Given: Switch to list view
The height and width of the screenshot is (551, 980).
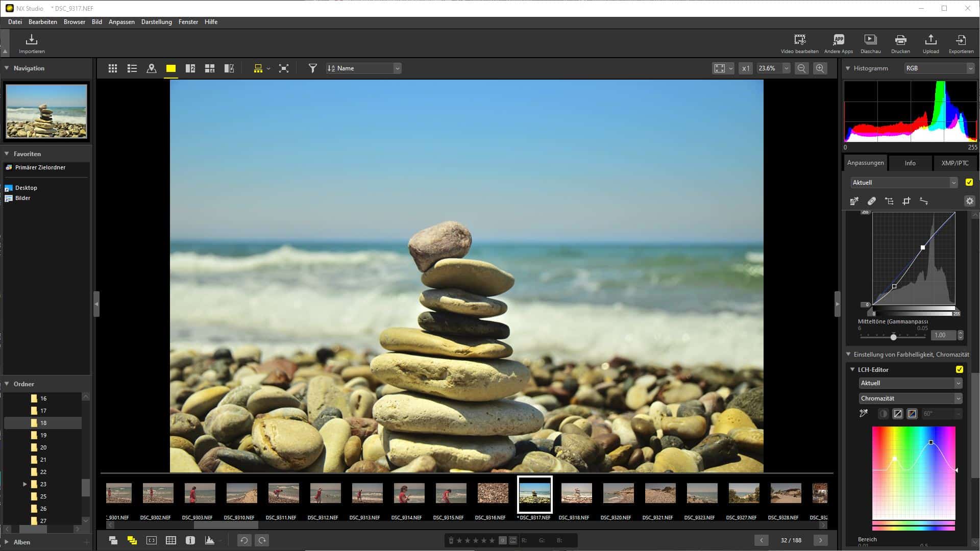Looking at the screenshot, I should coord(132,68).
